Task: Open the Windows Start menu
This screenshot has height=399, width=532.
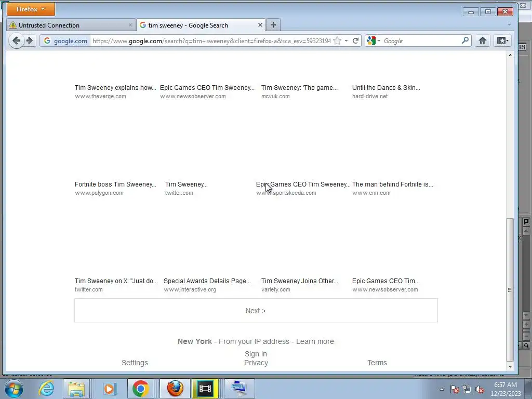Action: click(14, 389)
